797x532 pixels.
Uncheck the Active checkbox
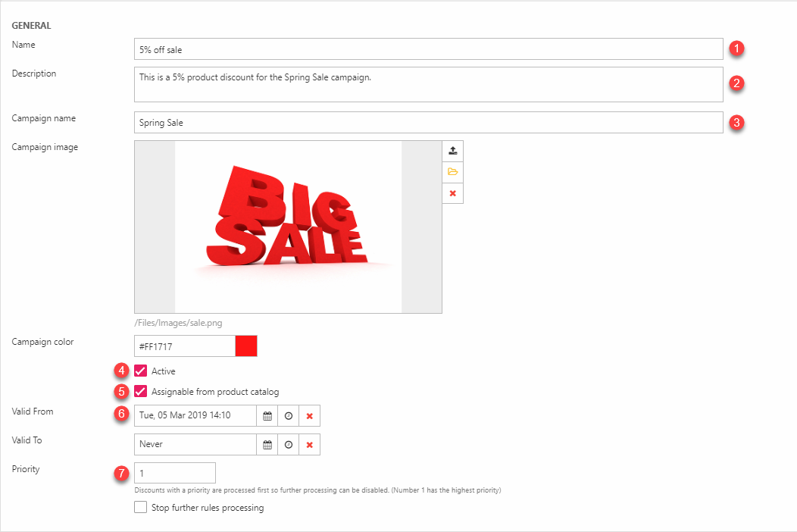coord(140,371)
